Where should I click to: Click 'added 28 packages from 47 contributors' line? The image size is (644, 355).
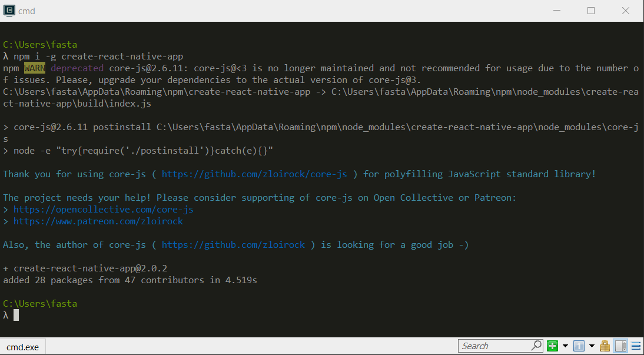(x=130, y=281)
